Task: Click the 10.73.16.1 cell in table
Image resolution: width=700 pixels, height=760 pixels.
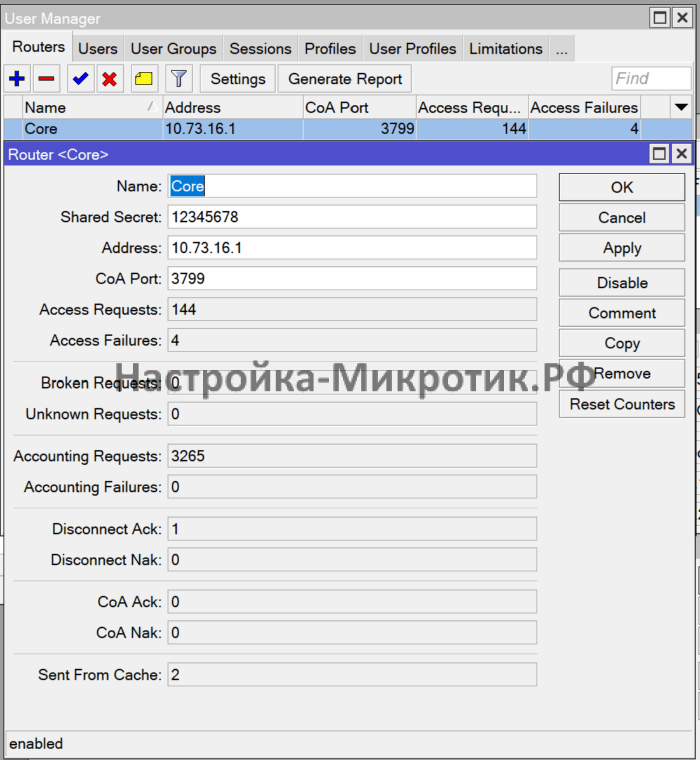Action: pyautogui.click(x=233, y=129)
